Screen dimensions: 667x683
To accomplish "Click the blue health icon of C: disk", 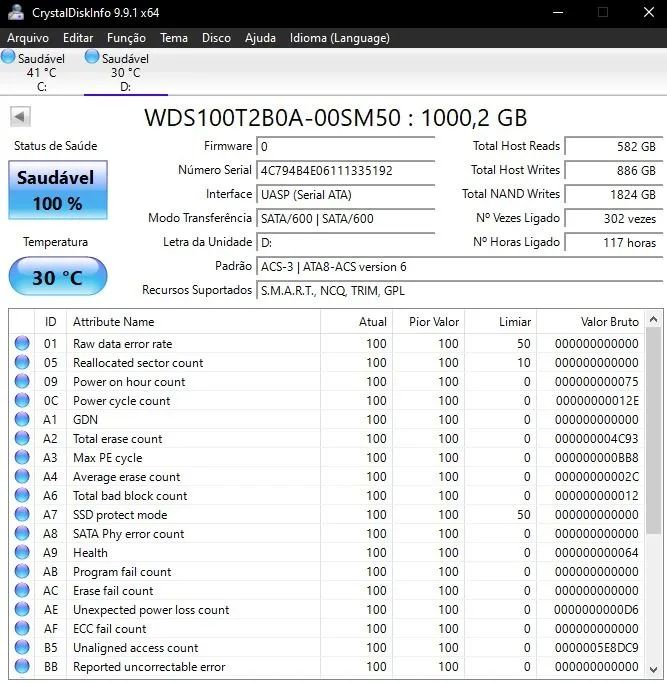I will coord(8,57).
